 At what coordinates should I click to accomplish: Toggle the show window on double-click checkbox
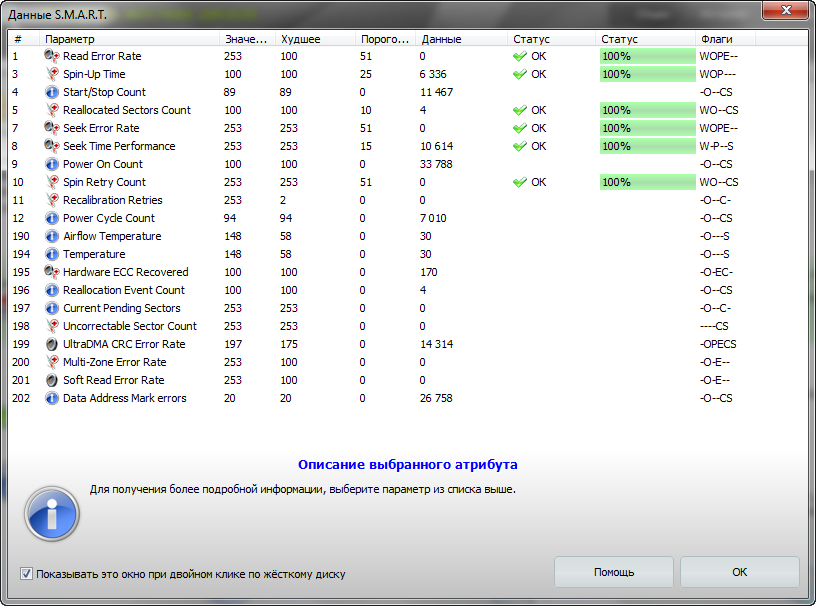coord(26,574)
